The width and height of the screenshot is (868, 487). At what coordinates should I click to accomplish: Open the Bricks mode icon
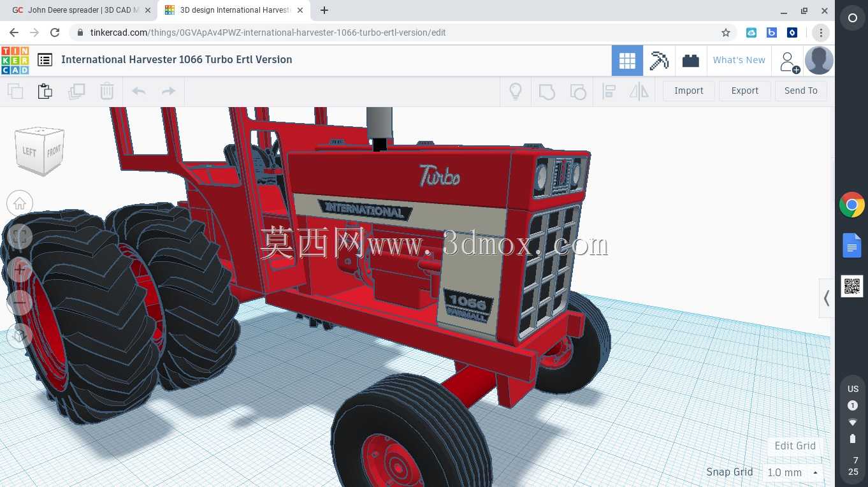click(x=690, y=61)
